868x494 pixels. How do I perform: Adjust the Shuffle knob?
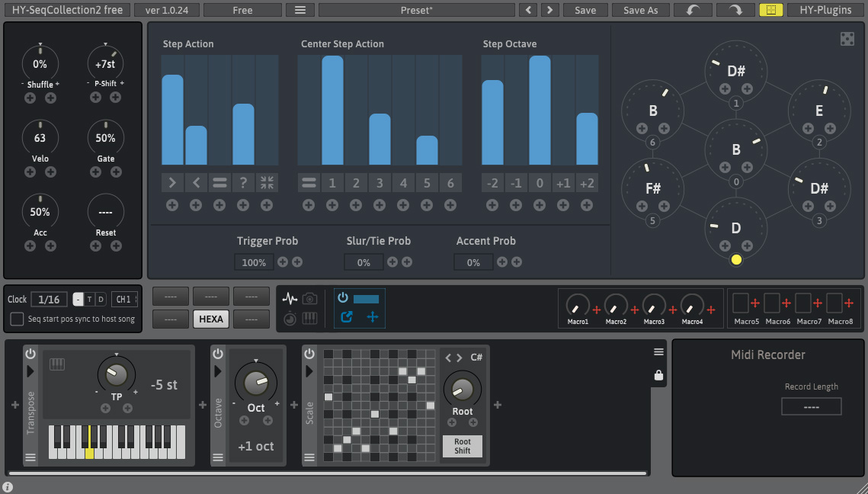coord(40,64)
